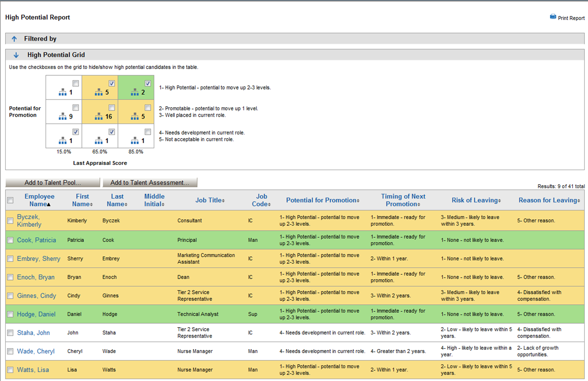This screenshot has height=381, width=588.
Task: Click the org chart icon in green cell
Action: pyautogui.click(x=135, y=91)
